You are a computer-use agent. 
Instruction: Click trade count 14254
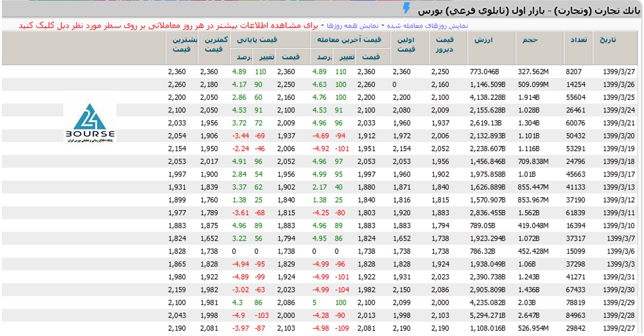(576, 84)
